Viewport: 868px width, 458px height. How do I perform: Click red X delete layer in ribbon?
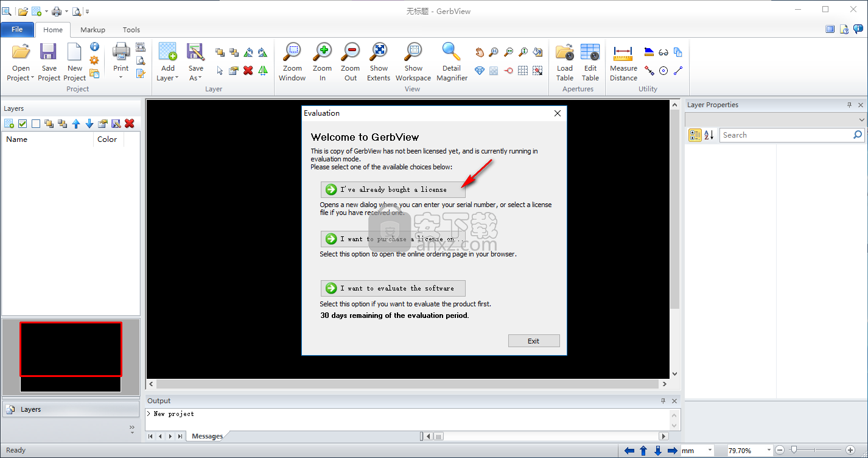pos(248,71)
